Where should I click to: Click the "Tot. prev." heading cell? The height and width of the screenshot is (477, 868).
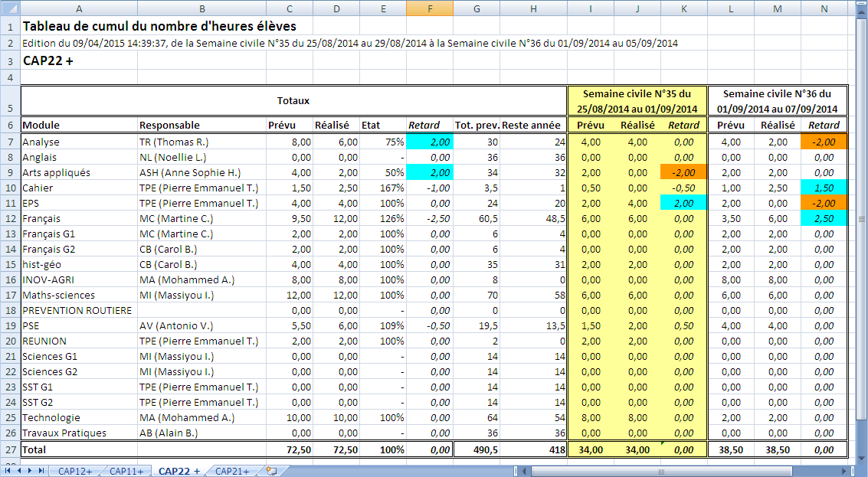(x=477, y=125)
